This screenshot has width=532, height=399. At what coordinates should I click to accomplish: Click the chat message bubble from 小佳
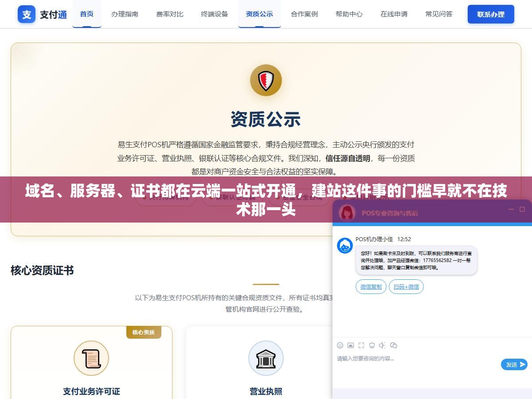[416, 260]
